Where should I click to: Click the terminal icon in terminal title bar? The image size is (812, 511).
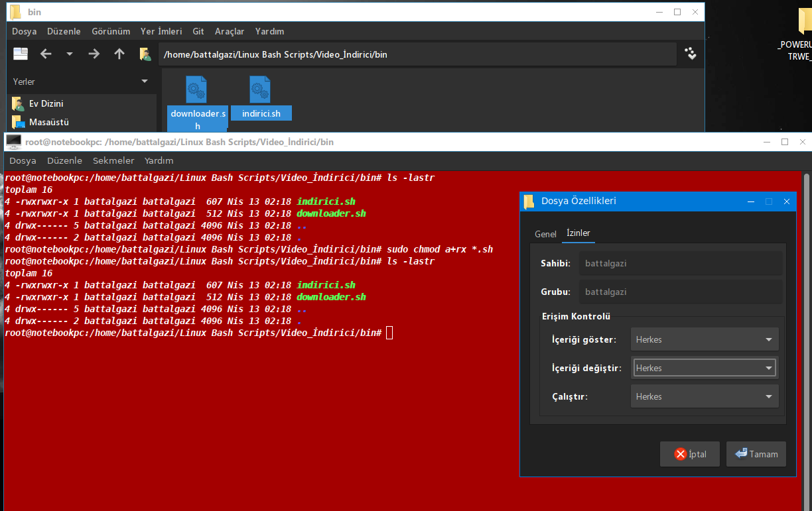coord(13,141)
